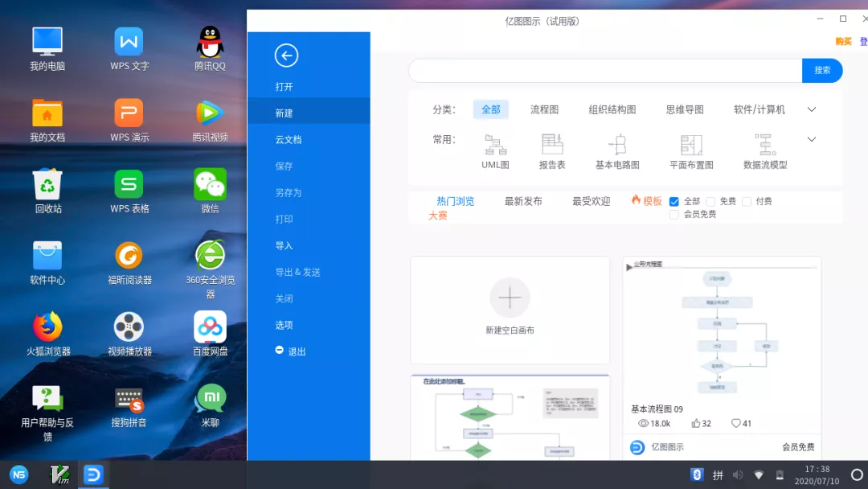Open 软件中心 desktop icon
Screen dimensions: 868x489
click(47, 262)
